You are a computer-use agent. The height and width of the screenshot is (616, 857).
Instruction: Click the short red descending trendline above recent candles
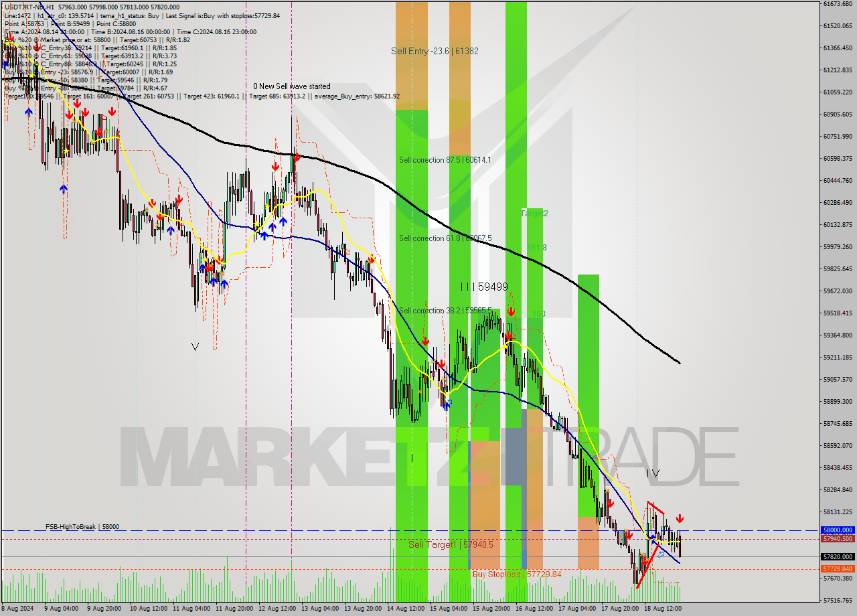pyautogui.click(x=655, y=507)
